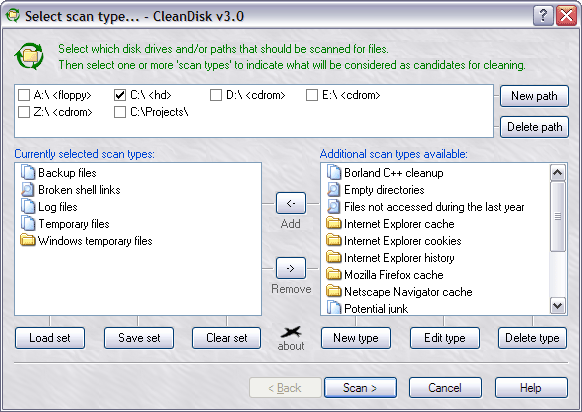The width and height of the screenshot is (582, 412).
Task: Select the Windows temporary files folder icon
Action: 27,241
